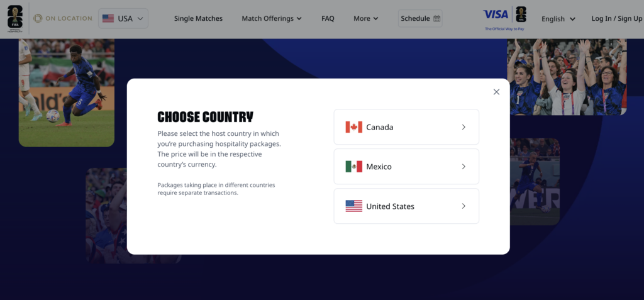Click the United States flag icon

pos(353,206)
